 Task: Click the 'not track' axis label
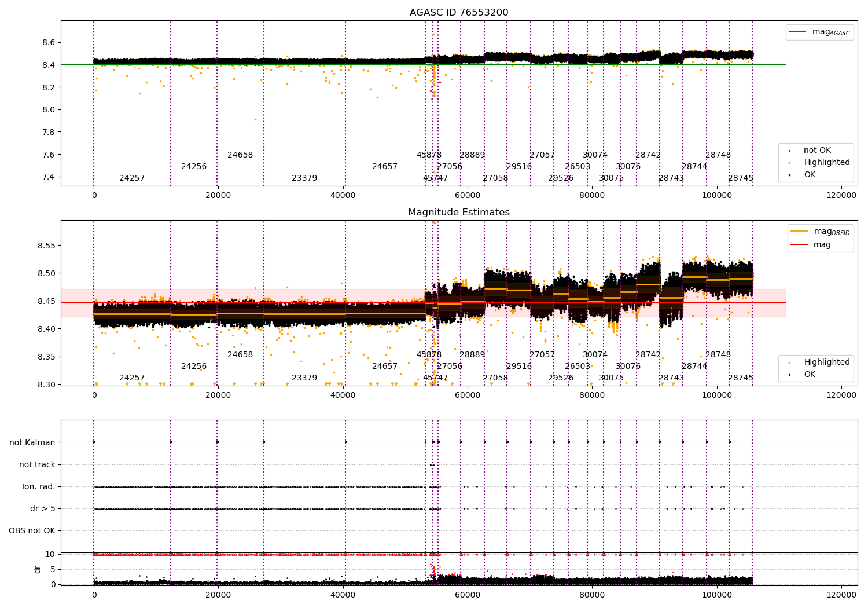click(37, 464)
